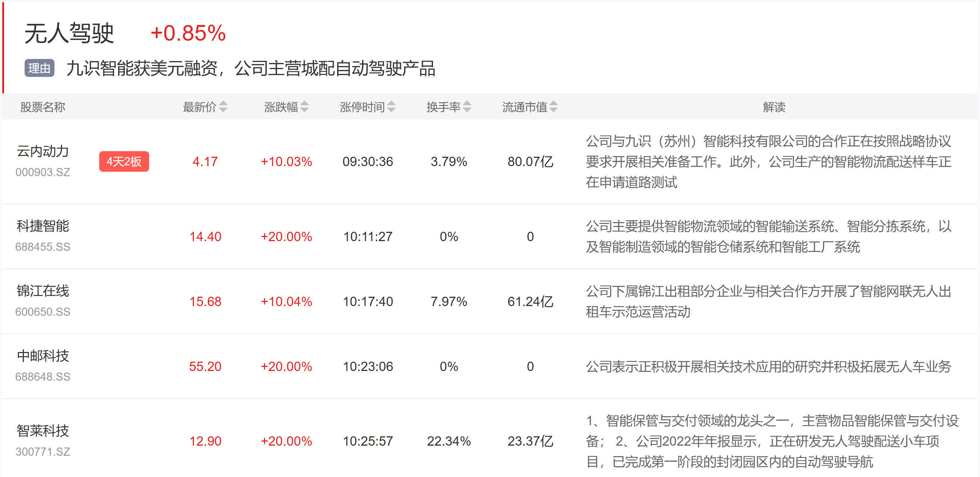Click the 流通市值 column header

(525, 107)
